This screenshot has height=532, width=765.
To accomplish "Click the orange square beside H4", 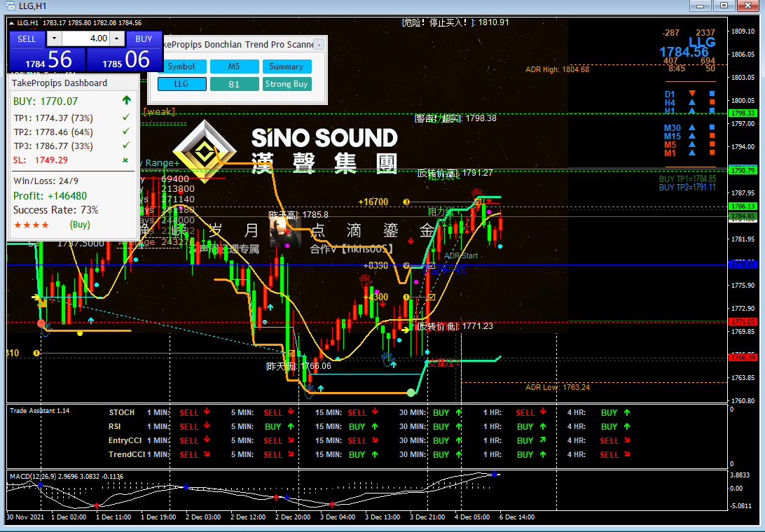I will click(x=712, y=102).
